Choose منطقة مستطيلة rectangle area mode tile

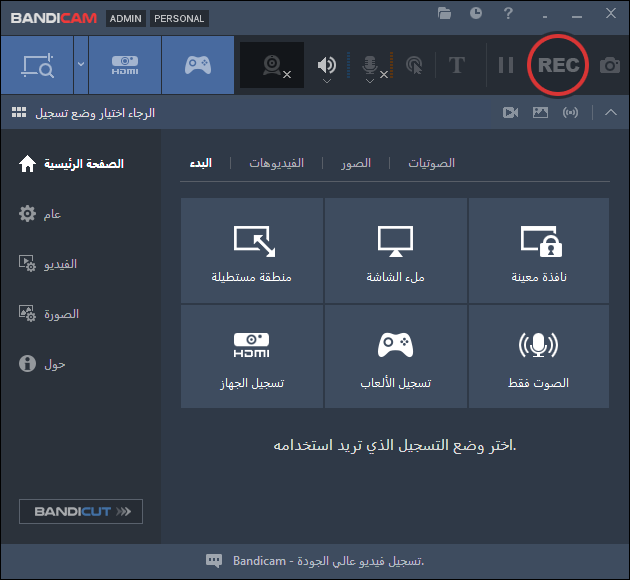[252, 250]
